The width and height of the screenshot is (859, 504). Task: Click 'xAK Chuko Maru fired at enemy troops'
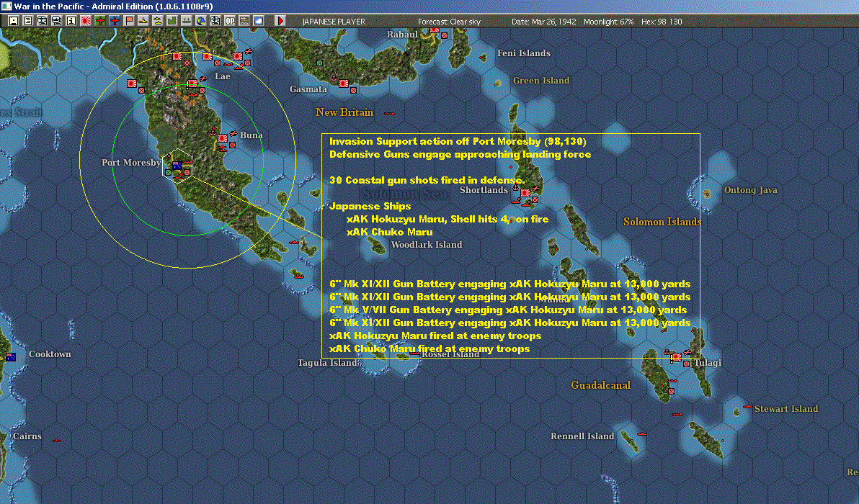pyautogui.click(x=429, y=348)
